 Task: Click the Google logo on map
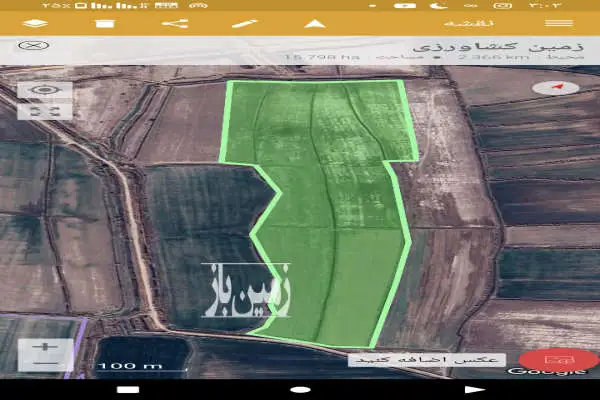pos(547,371)
